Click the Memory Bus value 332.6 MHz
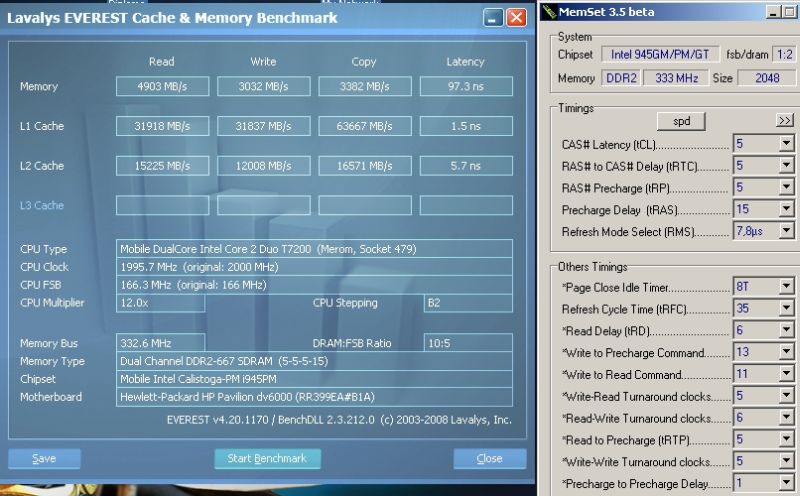This screenshot has height=496, width=800. click(160, 343)
